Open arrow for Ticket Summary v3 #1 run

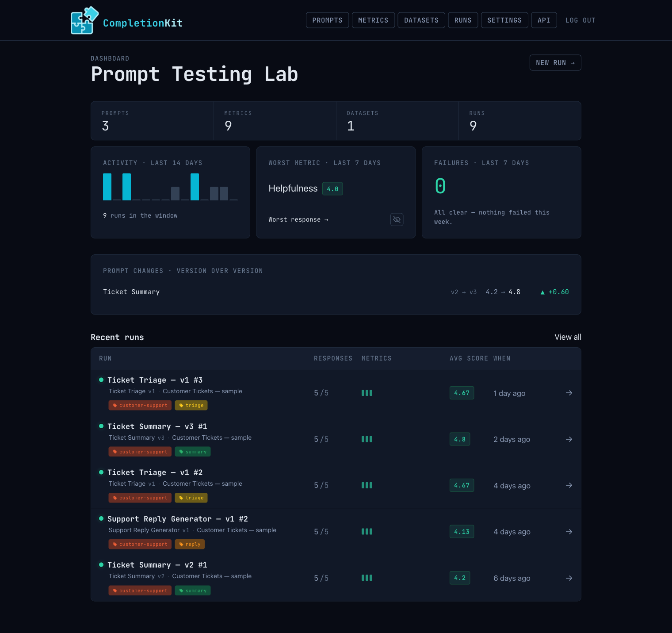click(x=569, y=439)
